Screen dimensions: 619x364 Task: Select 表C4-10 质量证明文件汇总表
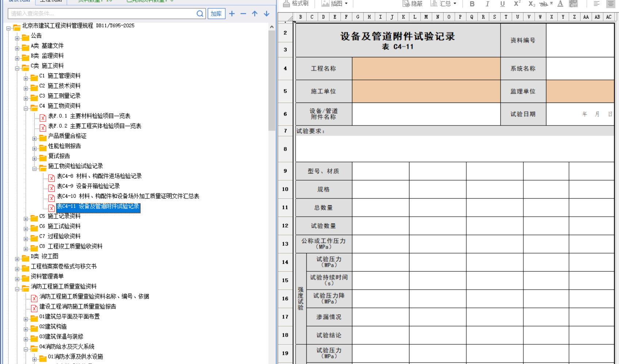[x=128, y=196]
